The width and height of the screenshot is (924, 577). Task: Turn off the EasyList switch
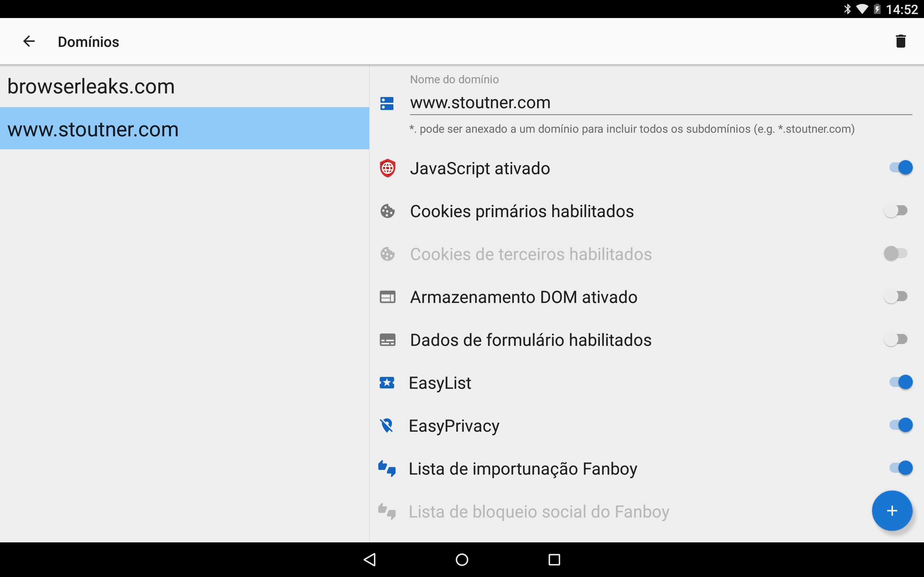coord(900,382)
